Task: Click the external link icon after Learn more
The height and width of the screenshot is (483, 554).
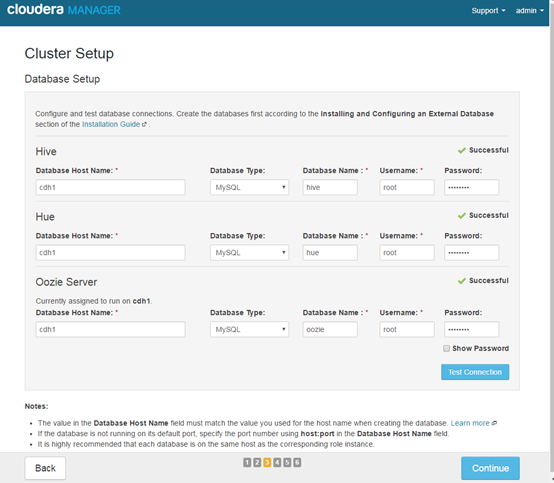Action: pyautogui.click(x=494, y=423)
